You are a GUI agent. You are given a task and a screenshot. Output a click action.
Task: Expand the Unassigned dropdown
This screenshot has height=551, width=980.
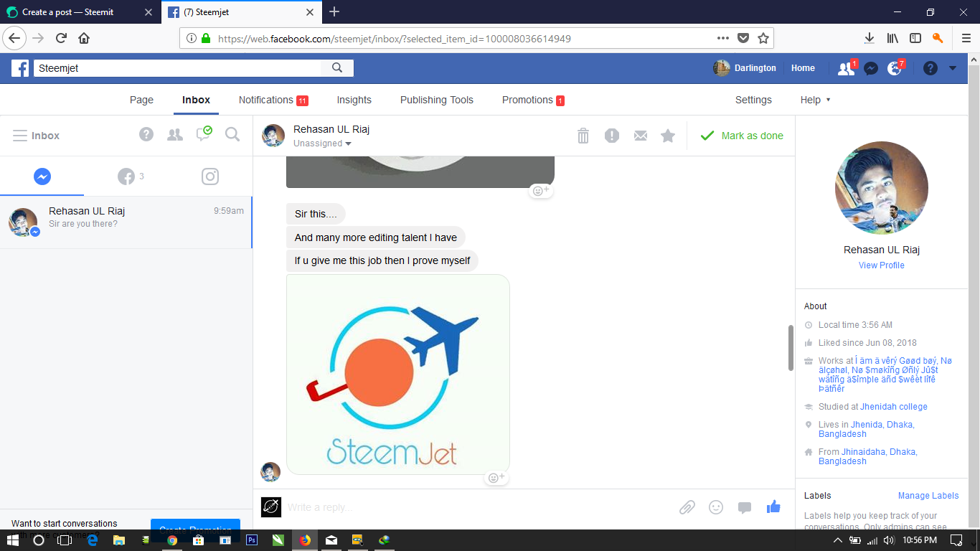322,143
